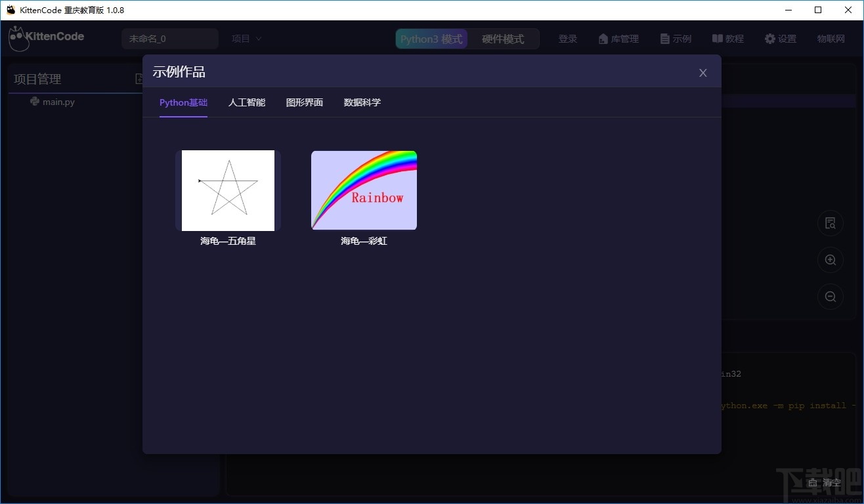Open the 海龟—彩虹 example thumbnail
The image size is (864, 504).
point(364,190)
